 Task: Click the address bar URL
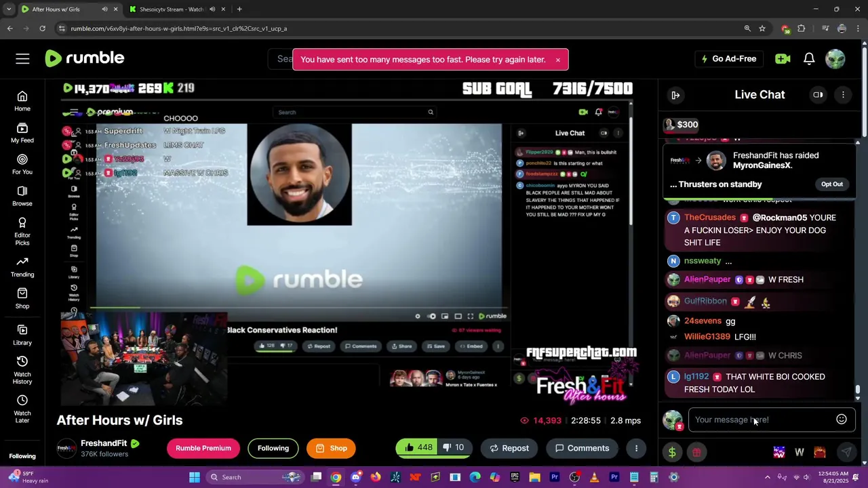179,28
